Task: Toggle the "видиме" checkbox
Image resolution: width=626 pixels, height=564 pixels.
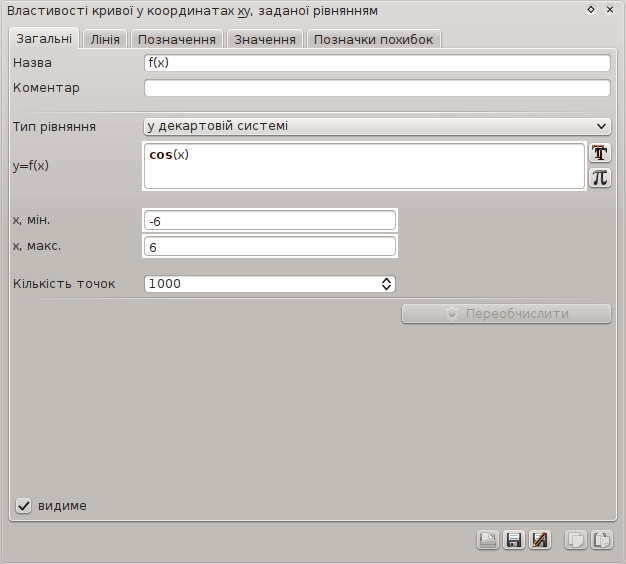Action: click(x=24, y=506)
